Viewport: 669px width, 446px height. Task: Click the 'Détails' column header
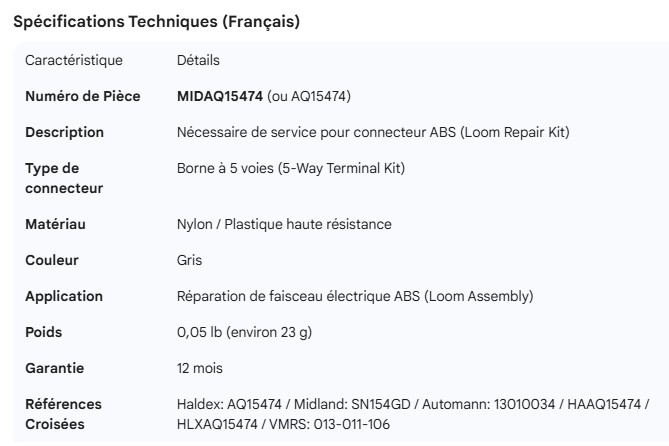click(198, 60)
